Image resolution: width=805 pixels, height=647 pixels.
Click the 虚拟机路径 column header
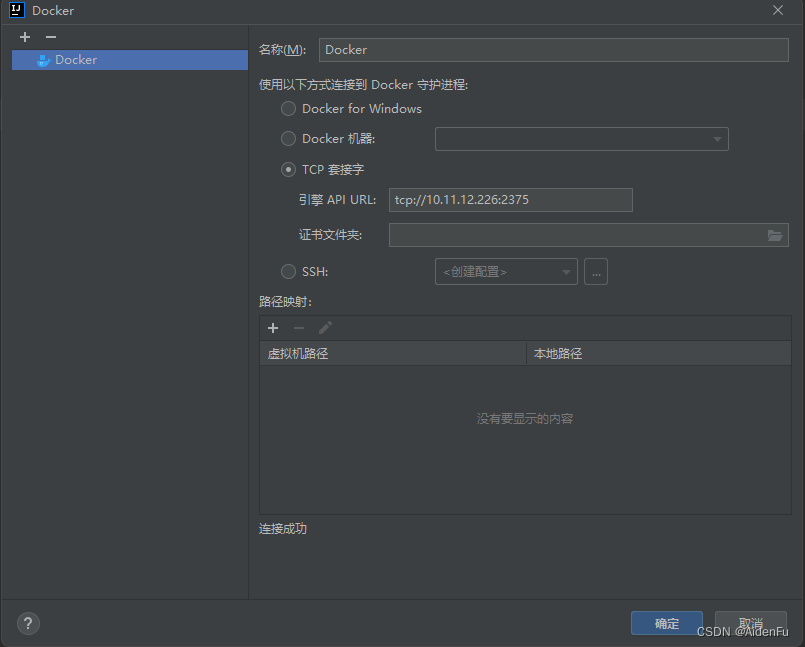(x=393, y=353)
